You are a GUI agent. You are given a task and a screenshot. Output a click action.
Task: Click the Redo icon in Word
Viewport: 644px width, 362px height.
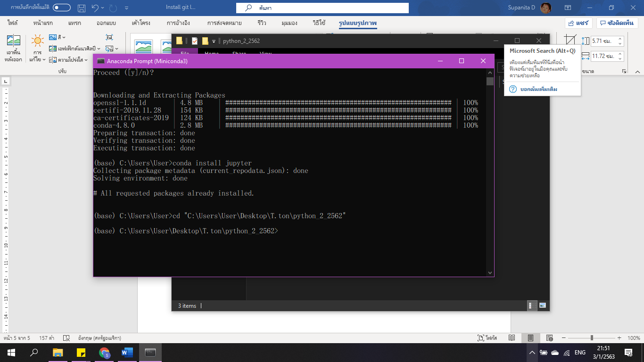tap(113, 8)
